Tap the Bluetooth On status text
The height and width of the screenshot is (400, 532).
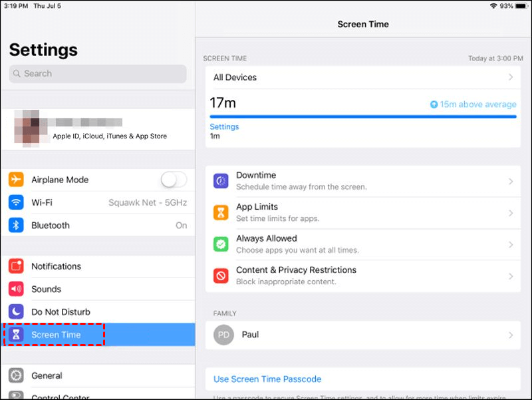click(181, 226)
